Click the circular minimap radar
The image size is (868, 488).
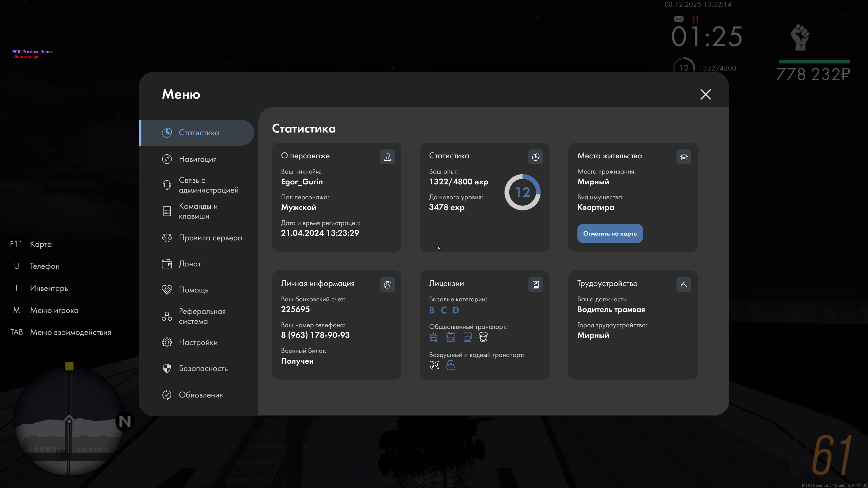click(x=70, y=422)
